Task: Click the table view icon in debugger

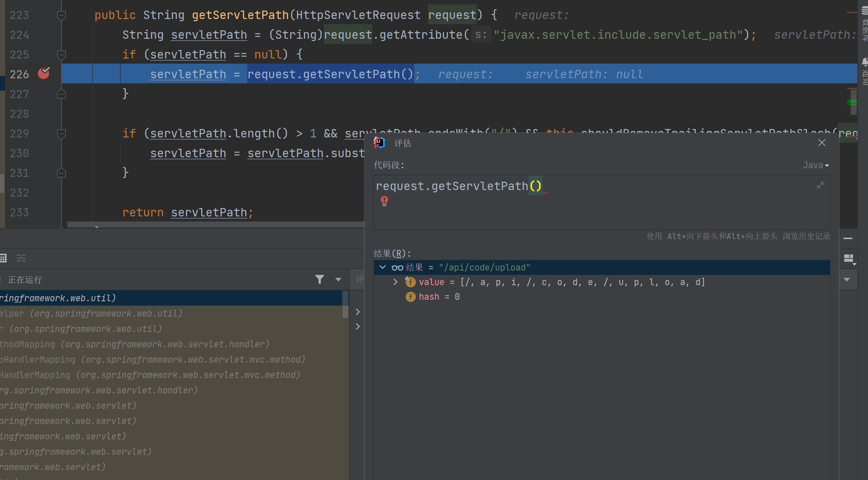Action: click(x=3, y=258)
